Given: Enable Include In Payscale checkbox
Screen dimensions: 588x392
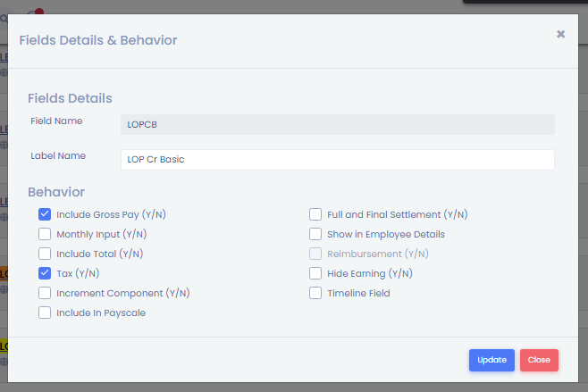Looking at the screenshot, I should (x=45, y=313).
